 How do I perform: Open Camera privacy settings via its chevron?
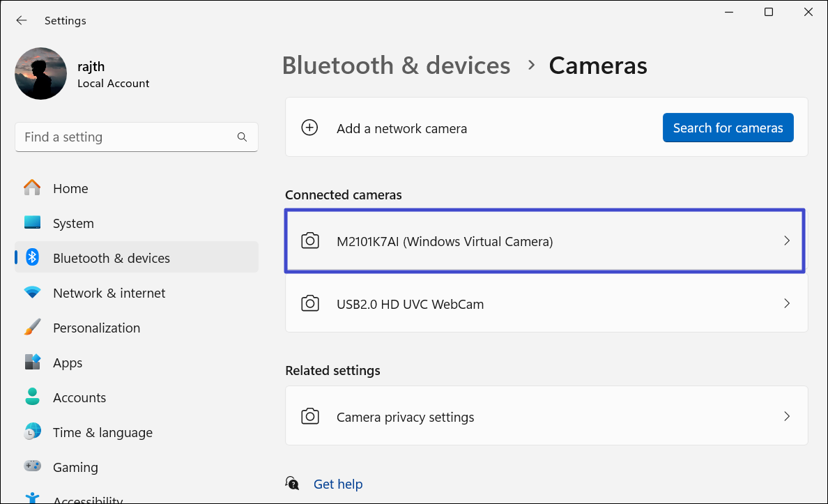tap(787, 416)
